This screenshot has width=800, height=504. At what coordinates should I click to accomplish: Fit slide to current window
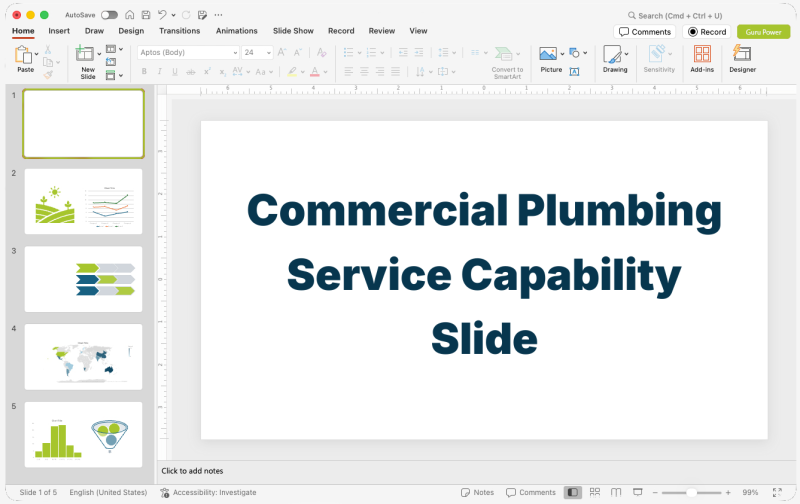(777, 492)
